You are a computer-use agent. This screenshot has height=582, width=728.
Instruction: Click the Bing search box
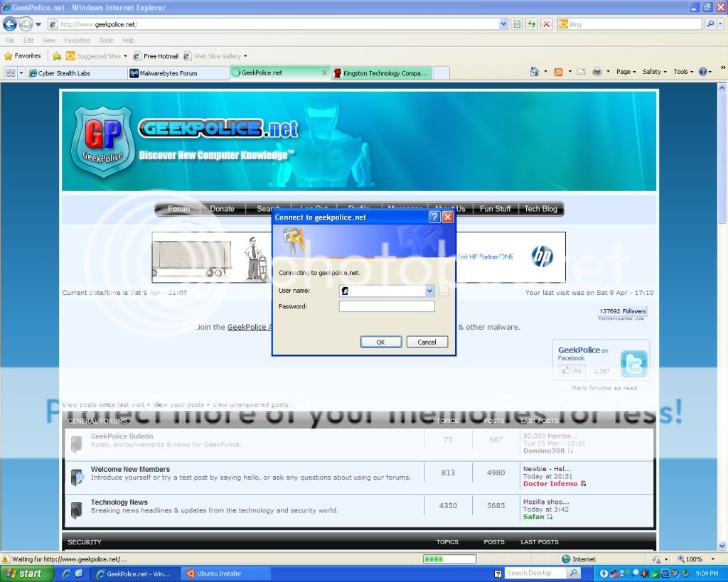pyautogui.click(x=629, y=24)
